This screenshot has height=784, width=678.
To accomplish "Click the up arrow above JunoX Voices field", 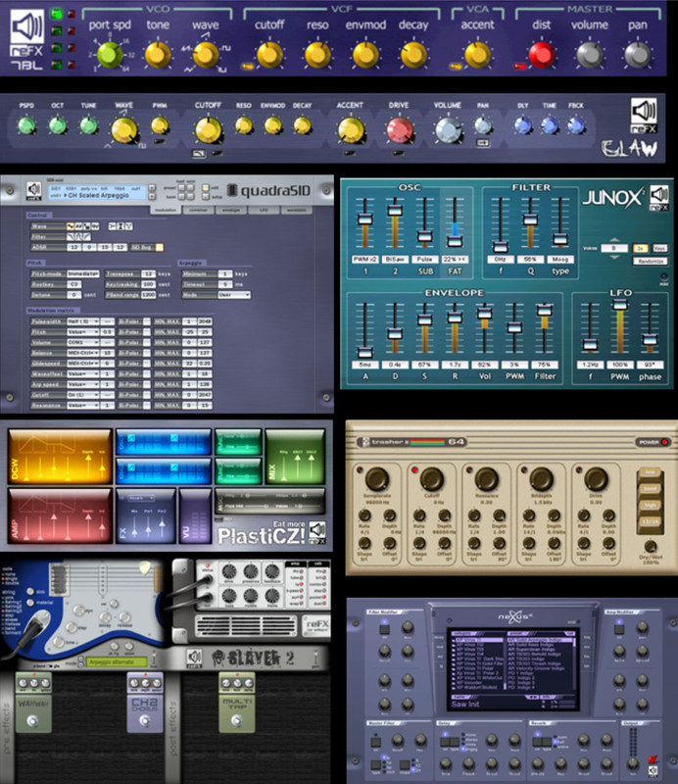I will click(x=613, y=240).
